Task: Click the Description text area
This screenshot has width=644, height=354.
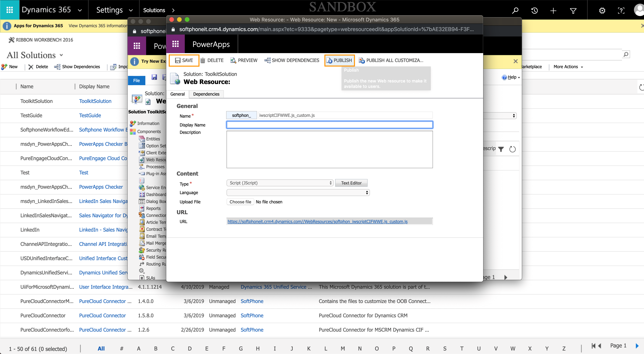Action: 330,149
